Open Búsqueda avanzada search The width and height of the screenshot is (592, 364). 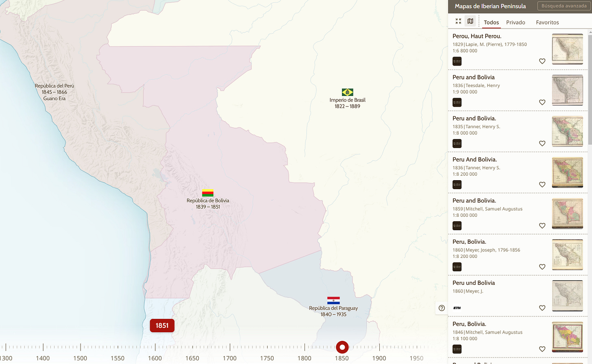pyautogui.click(x=564, y=6)
